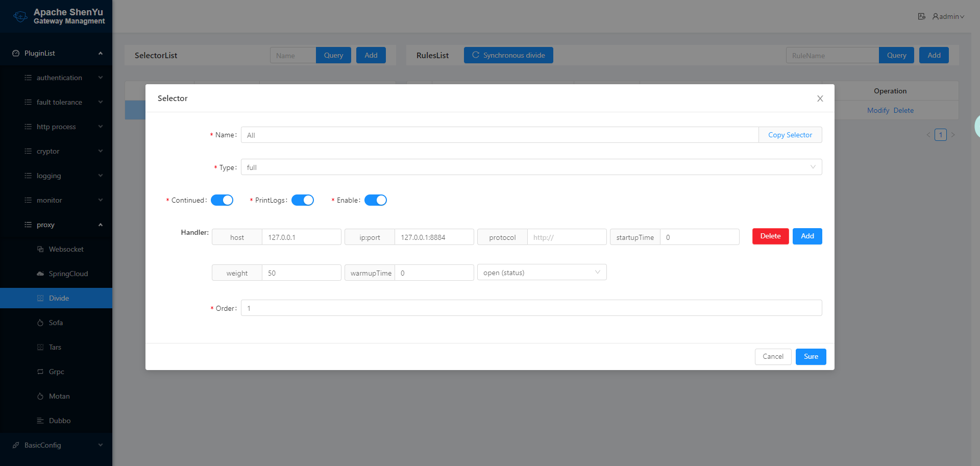Disable the Enable switch
980x466 pixels.
(x=376, y=200)
